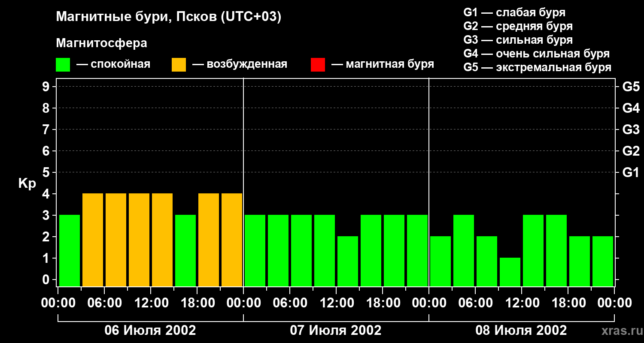
Task: Click the 'G1 — слабая буря' legend line
Action: click(x=514, y=12)
